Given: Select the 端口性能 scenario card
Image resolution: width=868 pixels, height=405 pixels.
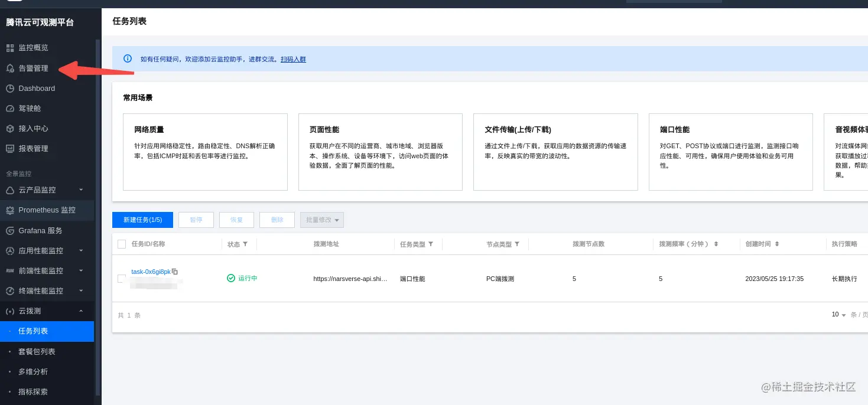Looking at the screenshot, I should [x=731, y=152].
